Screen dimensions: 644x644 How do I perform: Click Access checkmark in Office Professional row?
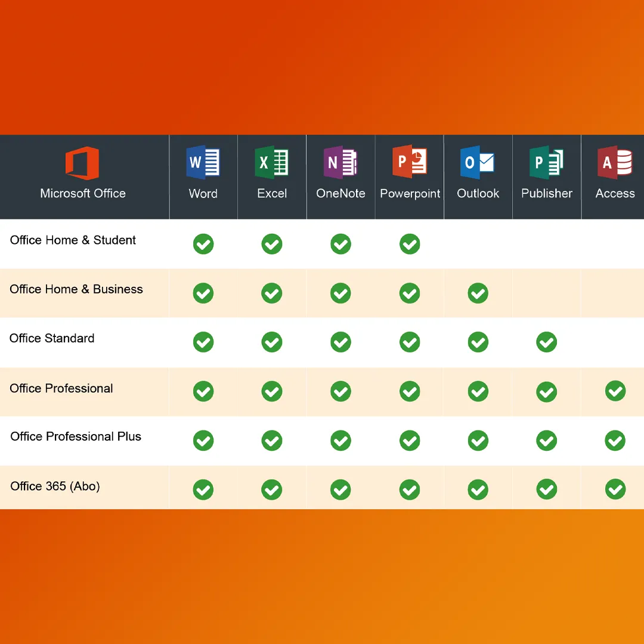coord(615,391)
